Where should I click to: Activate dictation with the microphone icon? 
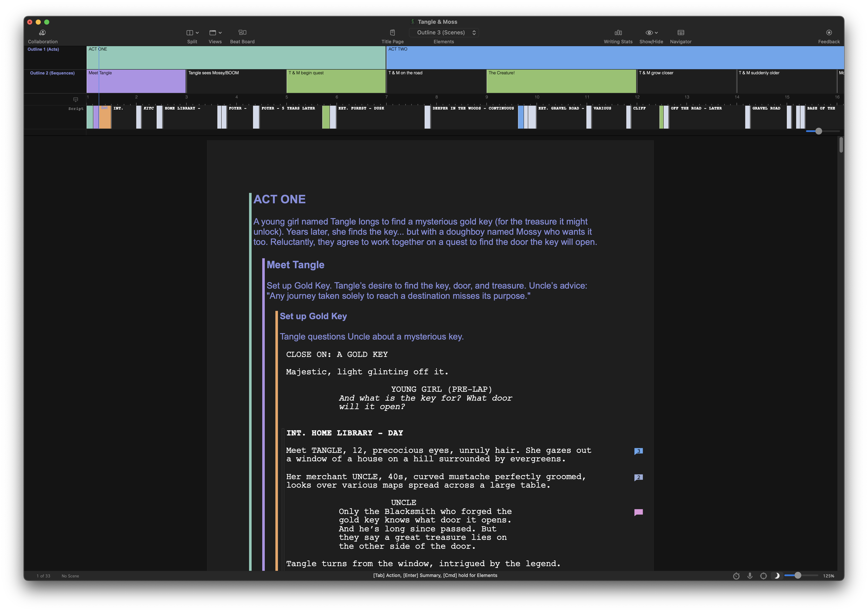pyautogui.click(x=750, y=576)
